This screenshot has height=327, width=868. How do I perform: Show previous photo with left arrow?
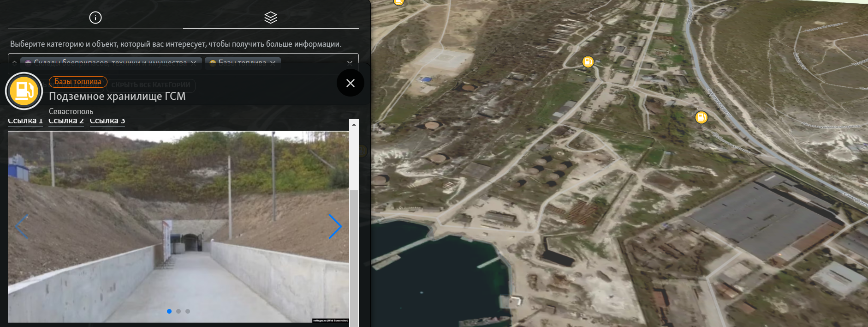click(22, 226)
